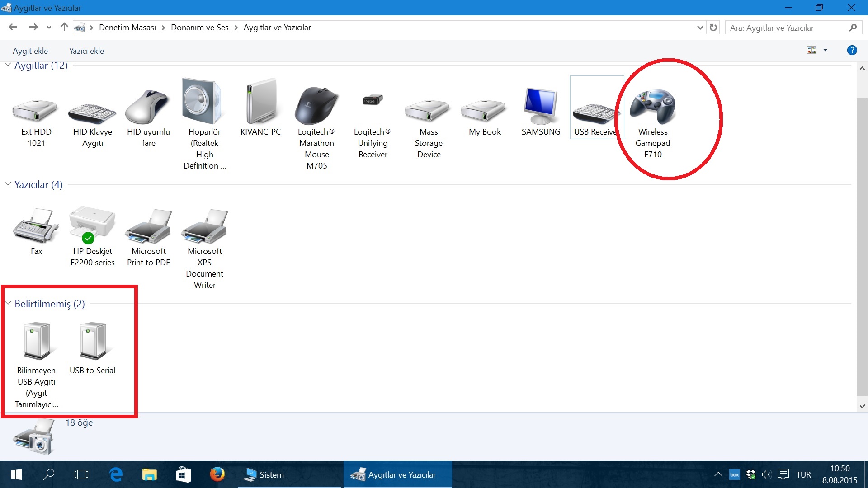Select the Bilinmeyen USB Aygıtı device icon
This screenshot has width=868, height=488.
coord(37,341)
